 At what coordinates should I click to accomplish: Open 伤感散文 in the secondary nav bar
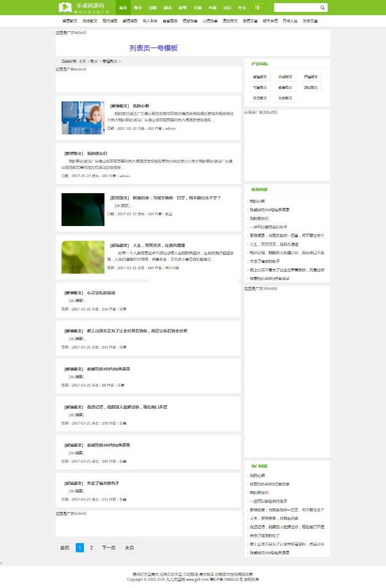[90, 21]
